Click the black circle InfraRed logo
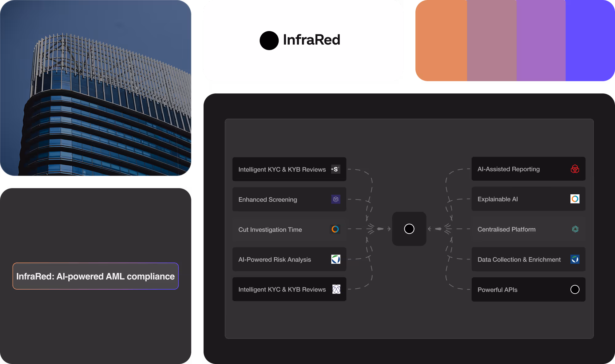Image resolution: width=615 pixels, height=364 pixels. pos(269,41)
